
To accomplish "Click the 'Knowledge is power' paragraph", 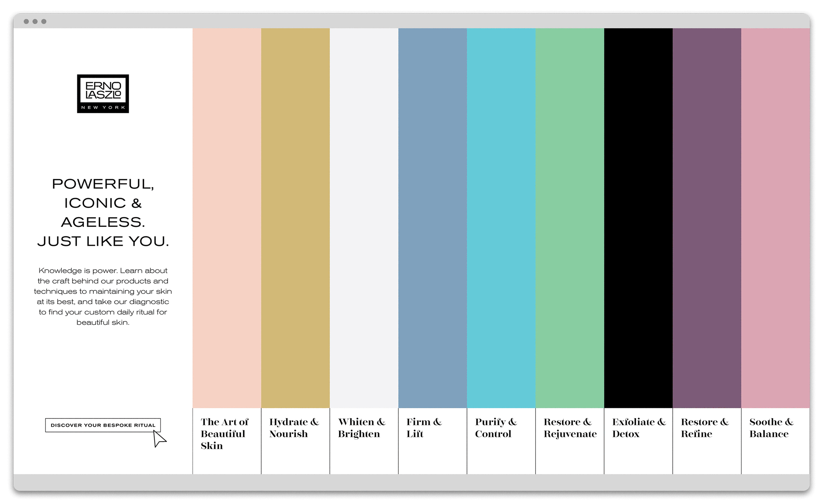I will pos(103,296).
